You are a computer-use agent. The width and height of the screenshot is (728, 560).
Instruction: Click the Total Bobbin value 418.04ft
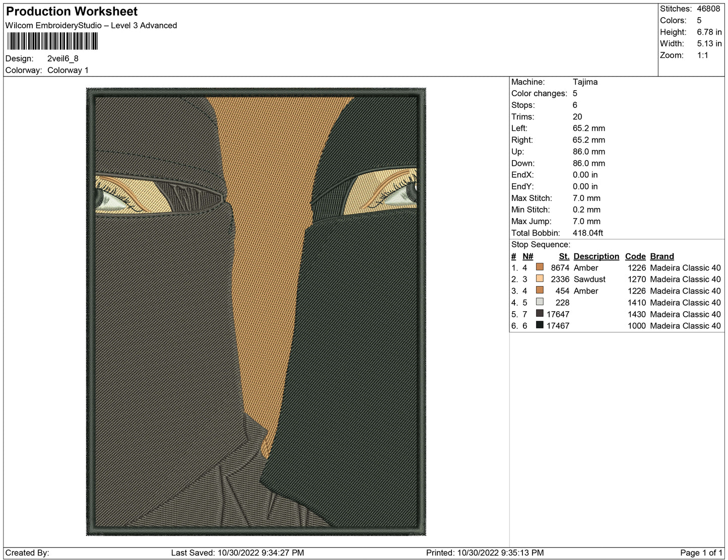tap(587, 233)
